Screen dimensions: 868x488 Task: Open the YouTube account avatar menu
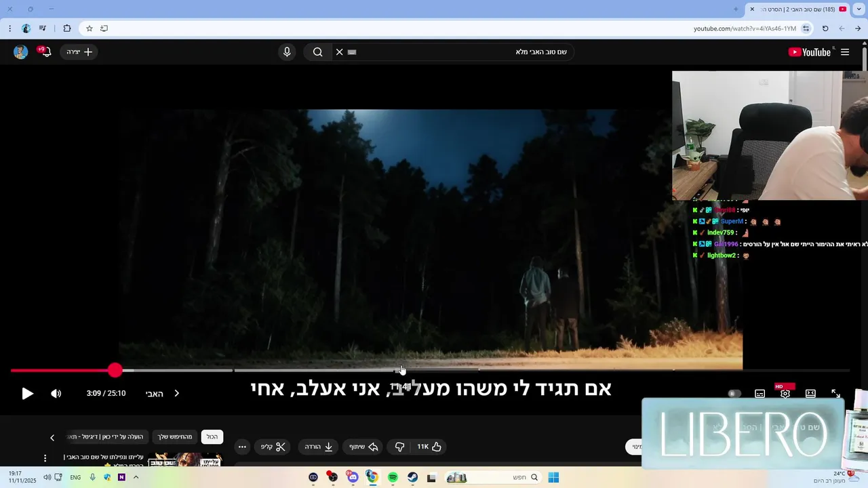[x=21, y=52]
